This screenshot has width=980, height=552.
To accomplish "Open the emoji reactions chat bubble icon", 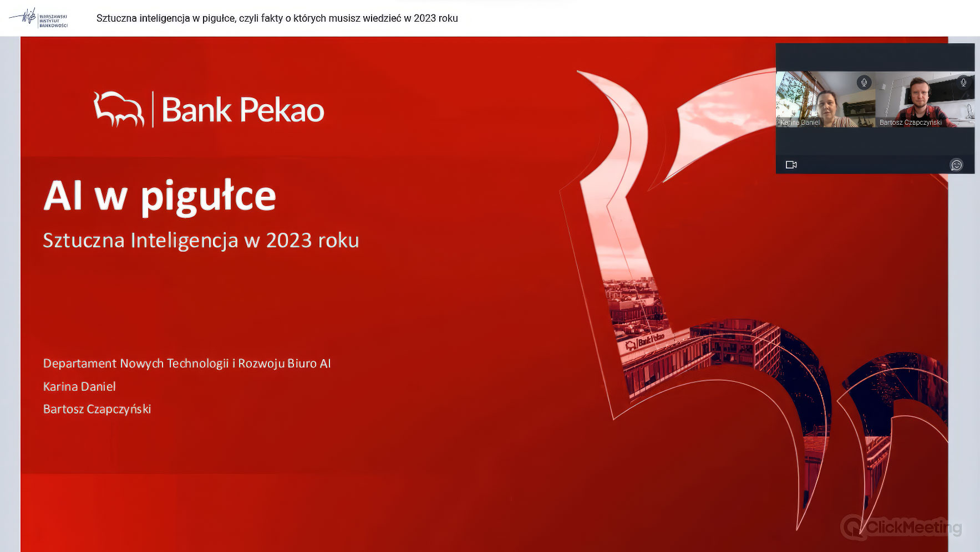I will pyautogui.click(x=957, y=165).
